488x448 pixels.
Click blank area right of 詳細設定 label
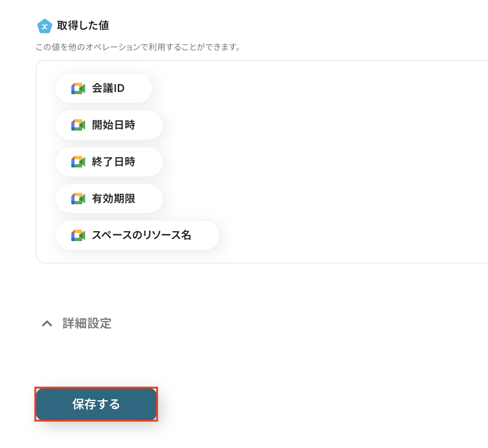[x=266, y=323]
